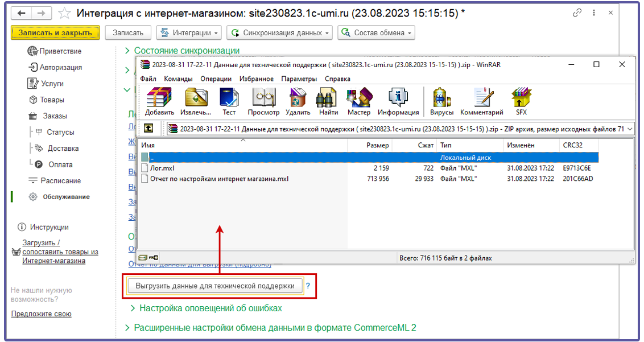Open the Оплата subsection

pyautogui.click(x=54, y=164)
